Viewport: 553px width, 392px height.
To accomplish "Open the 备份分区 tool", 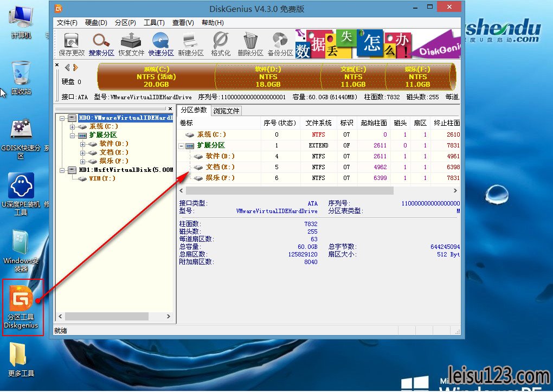I will [x=280, y=44].
